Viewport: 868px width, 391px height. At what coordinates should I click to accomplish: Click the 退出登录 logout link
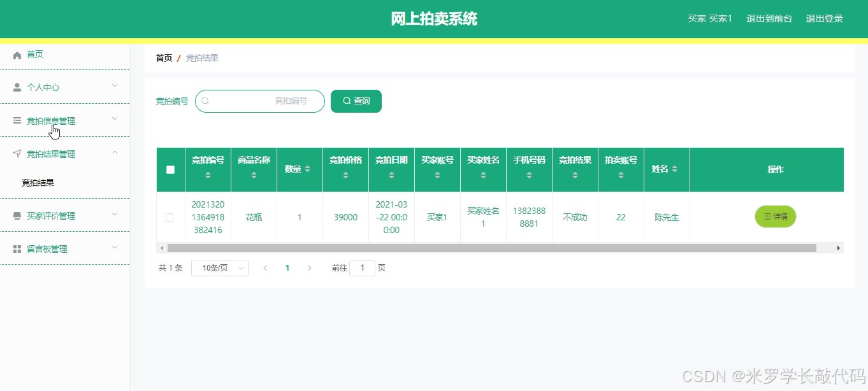point(824,18)
